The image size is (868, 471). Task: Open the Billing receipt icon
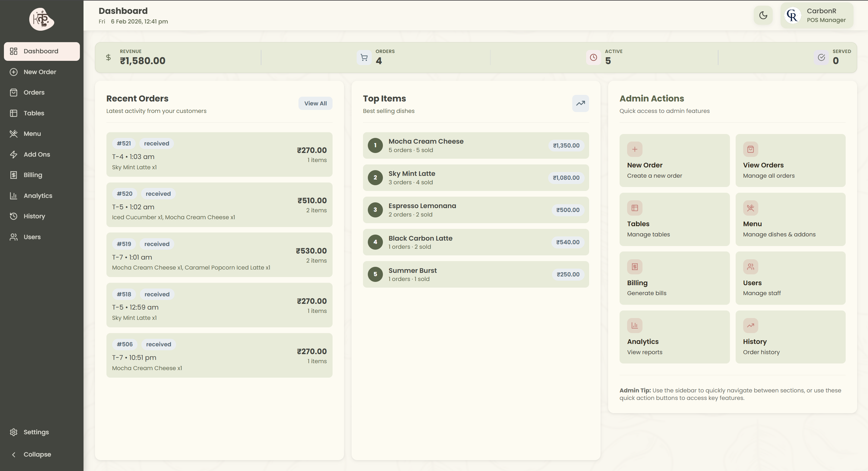(x=14, y=175)
